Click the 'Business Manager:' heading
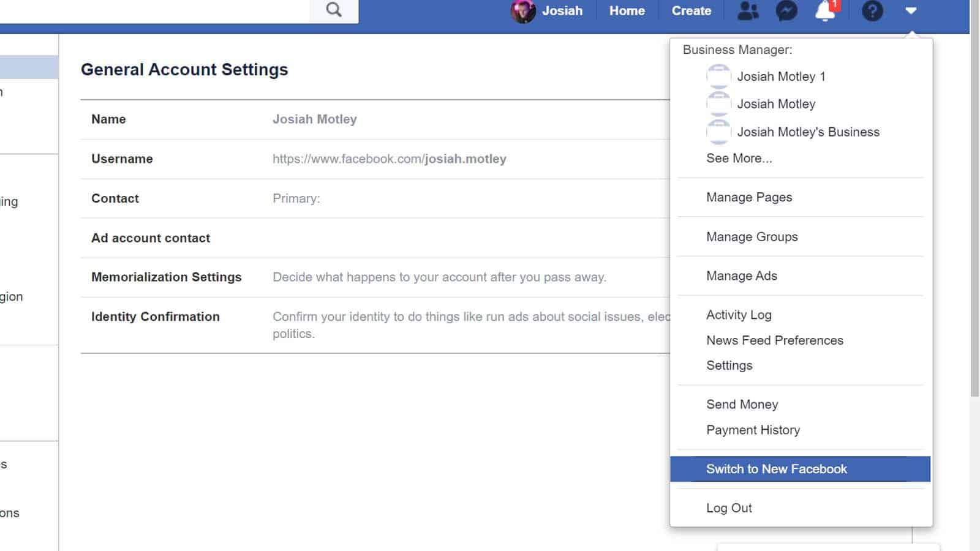 coord(737,50)
